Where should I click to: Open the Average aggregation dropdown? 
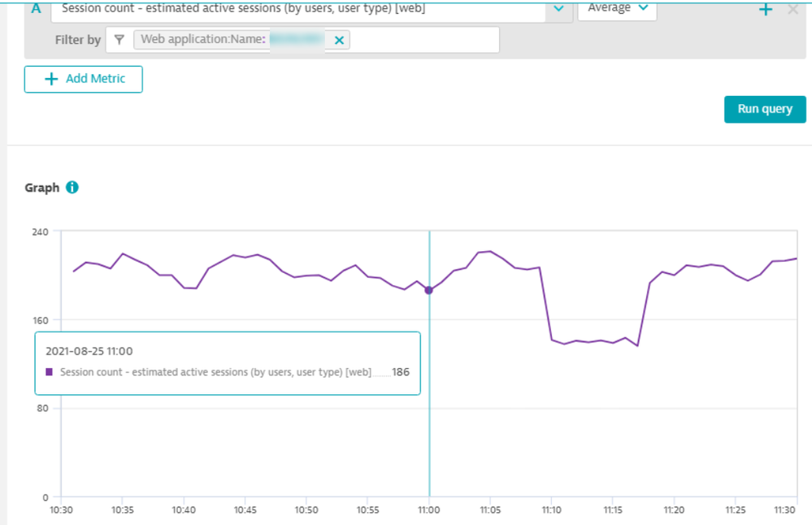pos(617,9)
